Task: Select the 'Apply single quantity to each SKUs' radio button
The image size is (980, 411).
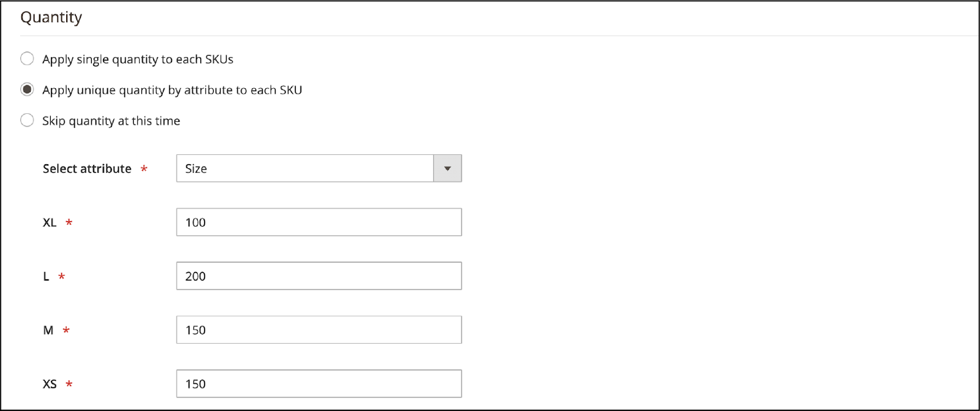Action: [27, 59]
